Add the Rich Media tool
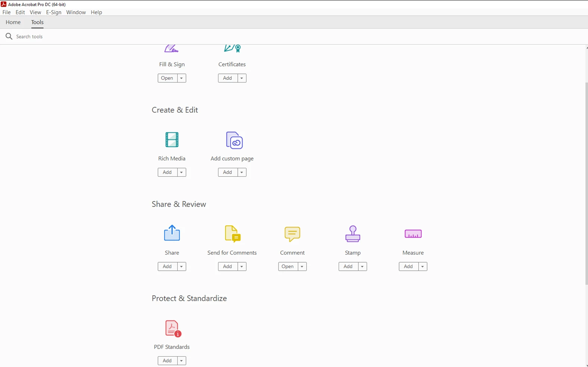The width and height of the screenshot is (588, 367). (x=167, y=172)
